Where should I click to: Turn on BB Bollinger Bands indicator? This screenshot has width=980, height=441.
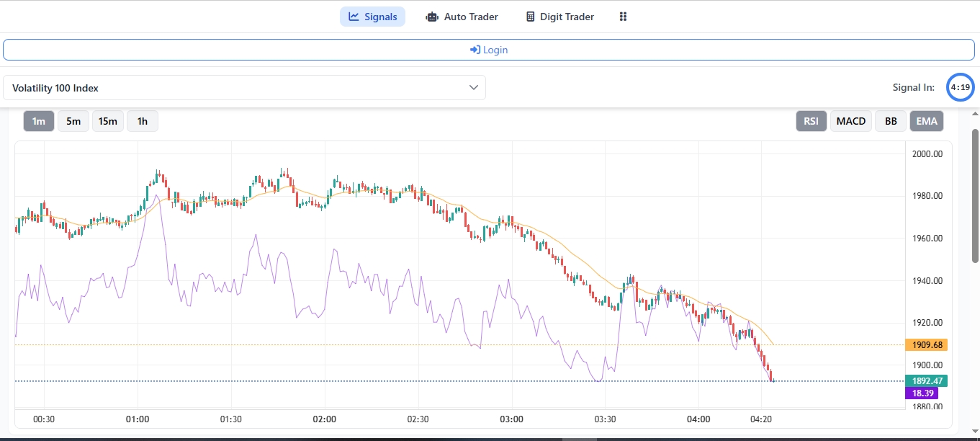[x=891, y=121]
